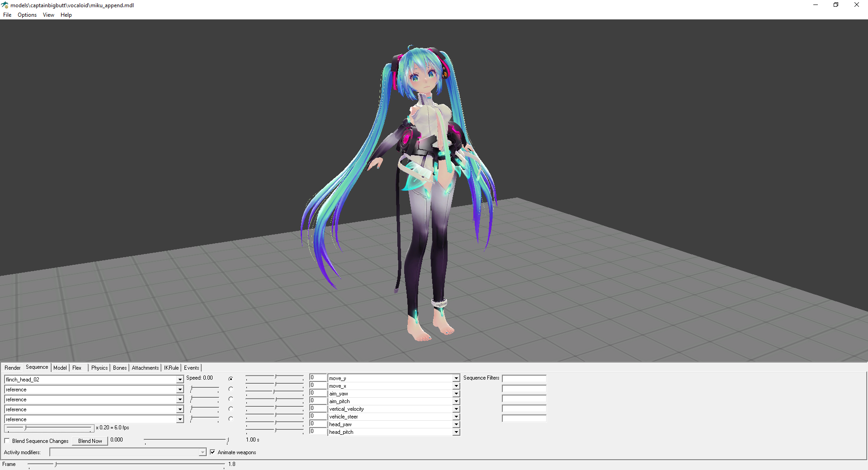This screenshot has height=470, width=868.
Task: Adjust the blend time slider beside 1.00 s
Action: pos(187,440)
